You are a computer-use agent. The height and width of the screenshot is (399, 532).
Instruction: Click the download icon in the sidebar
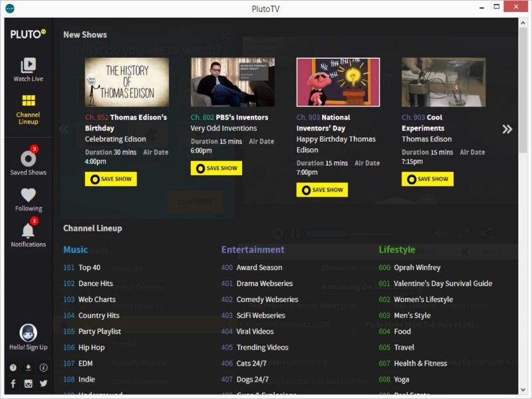point(28,368)
